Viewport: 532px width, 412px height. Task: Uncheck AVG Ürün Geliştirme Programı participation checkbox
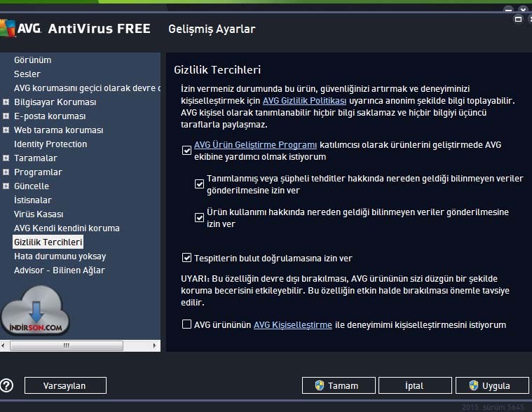pyautogui.click(x=186, y=150)
